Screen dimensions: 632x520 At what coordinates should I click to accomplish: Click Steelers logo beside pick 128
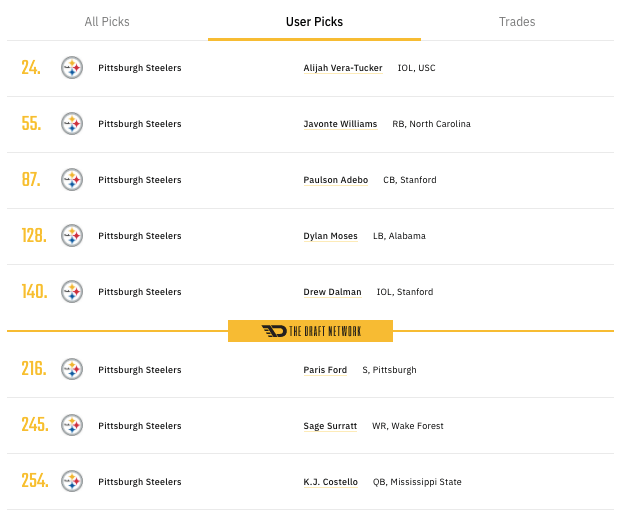tap(72, 236)
